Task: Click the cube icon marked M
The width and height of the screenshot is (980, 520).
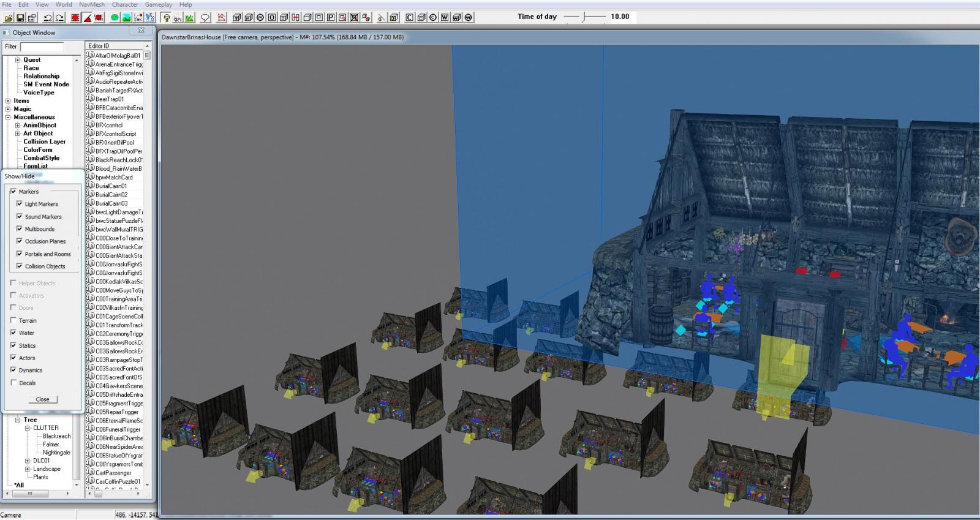Action: tap(249, 18)
